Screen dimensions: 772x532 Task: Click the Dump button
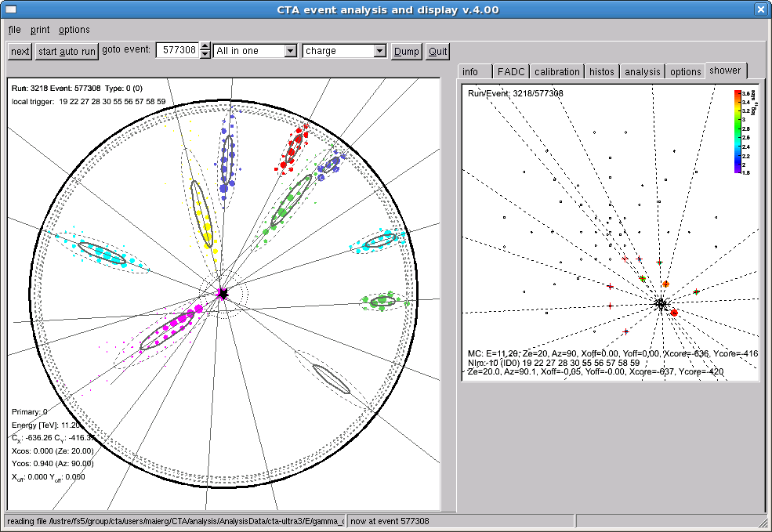[406, 51]
